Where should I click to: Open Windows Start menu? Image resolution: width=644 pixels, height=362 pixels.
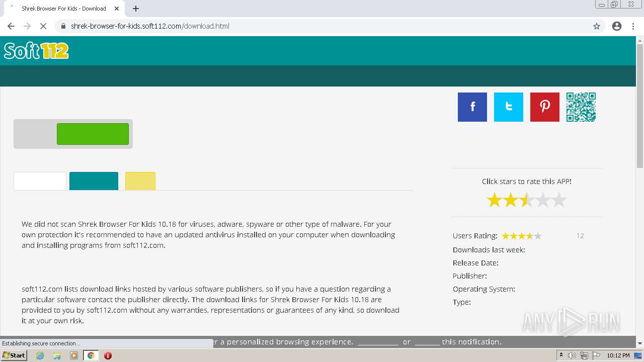[x=14, y=355]
